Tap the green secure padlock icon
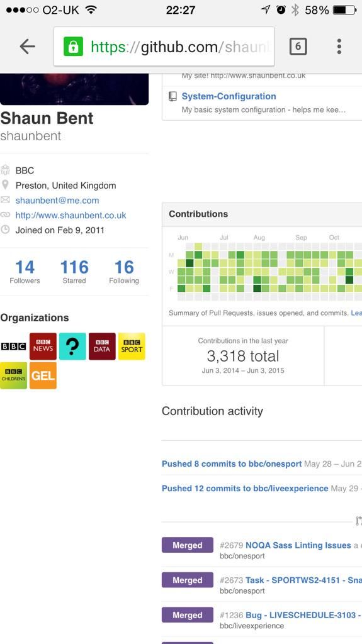 (73, 47)
